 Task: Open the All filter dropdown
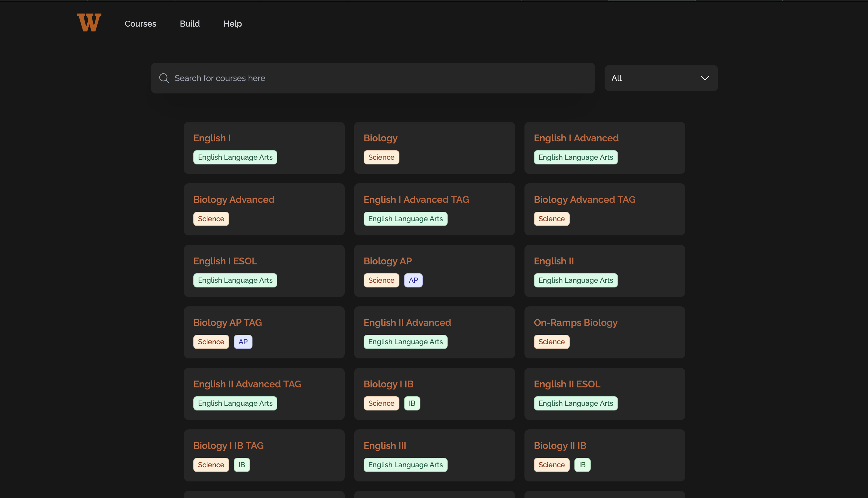tap(660, 78)
